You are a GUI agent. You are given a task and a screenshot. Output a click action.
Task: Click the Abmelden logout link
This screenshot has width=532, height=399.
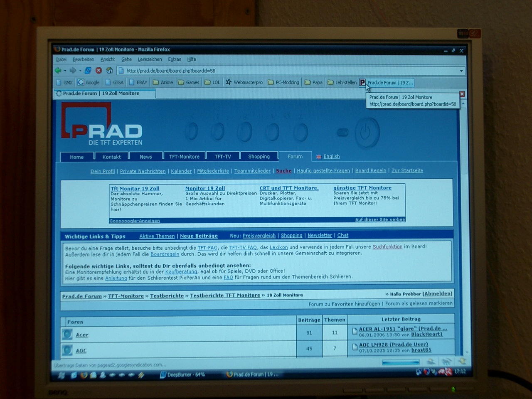(x=438, y=294)
